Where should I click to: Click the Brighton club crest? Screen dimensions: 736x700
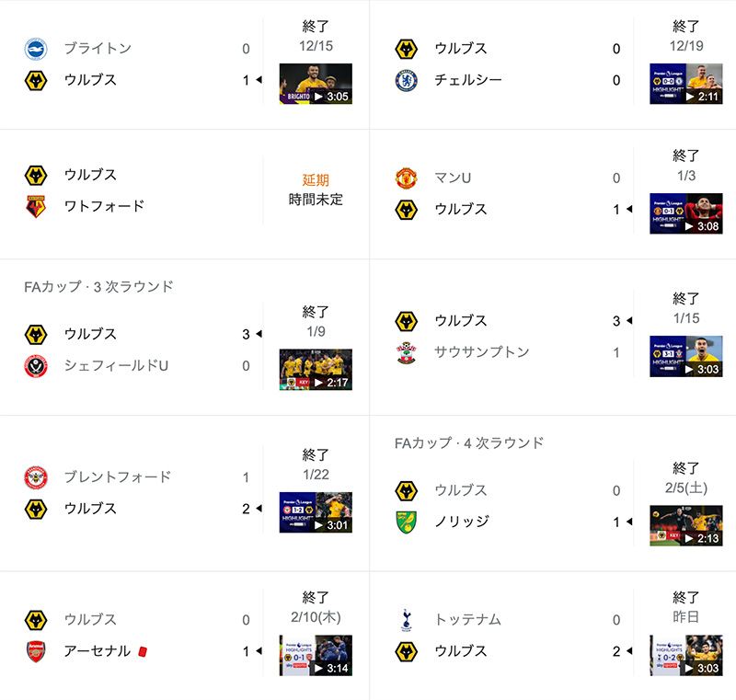click(36, 49)
